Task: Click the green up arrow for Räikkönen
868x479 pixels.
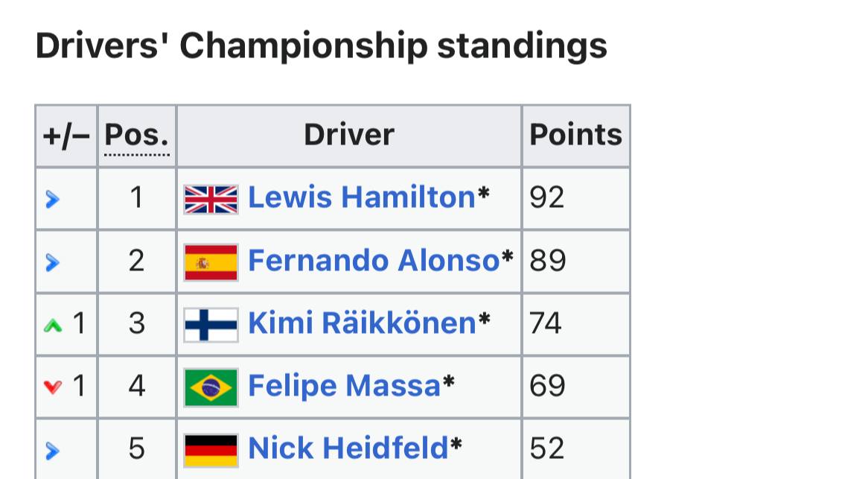Action: pyautogui.click(x=51, y=325)
